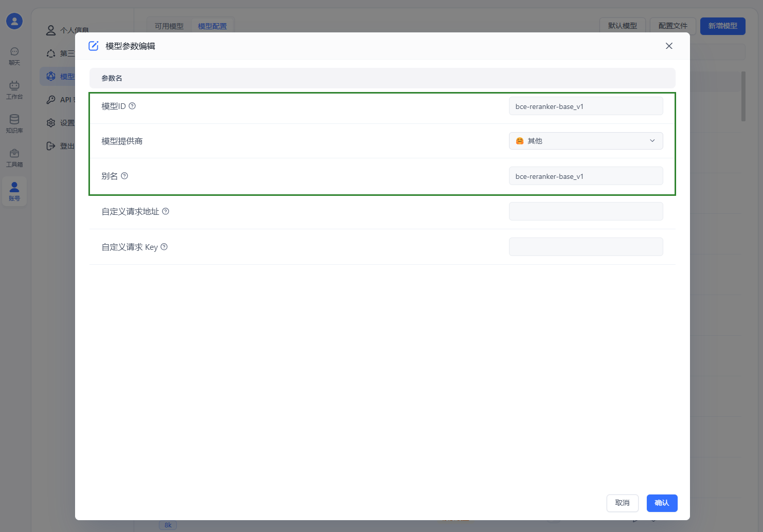Open the 模型提供商 dropdown showing 其他
Screen dimensions: 763x532
(x=586, y=141)
